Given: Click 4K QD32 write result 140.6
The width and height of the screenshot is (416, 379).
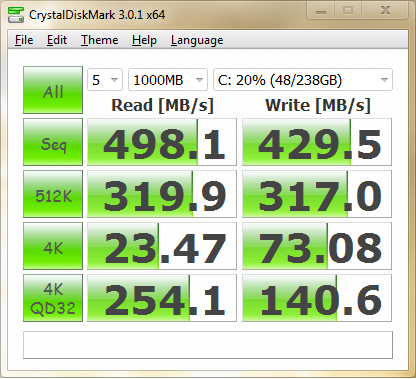Looking at the screenshot, I should point(317,298).
